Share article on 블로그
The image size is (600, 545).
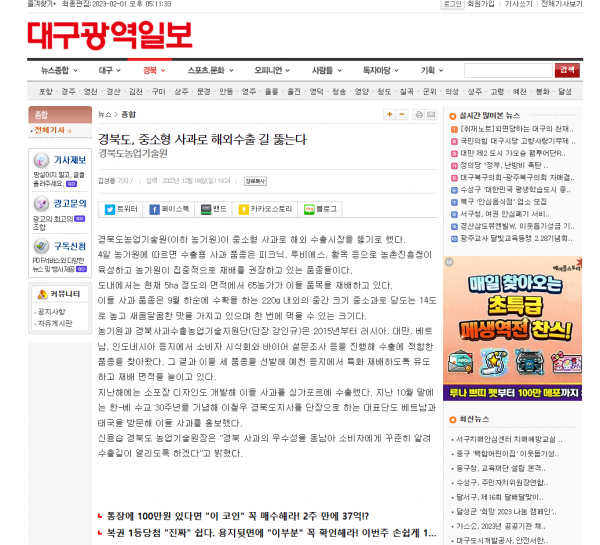(x=320, y=209)
